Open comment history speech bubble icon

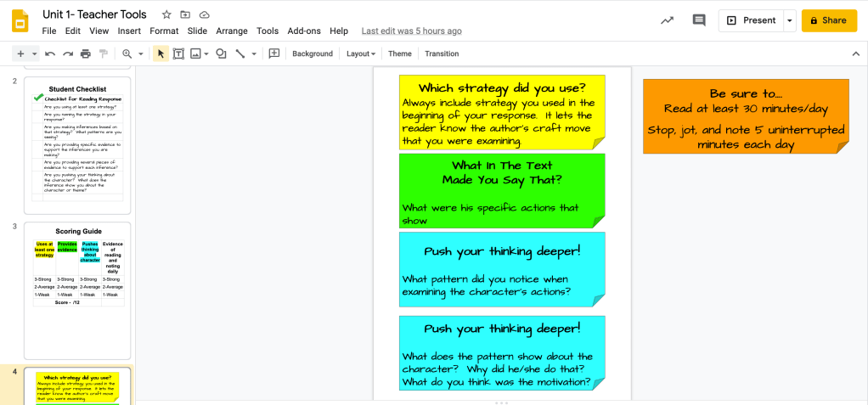click(x=699, y=20)
